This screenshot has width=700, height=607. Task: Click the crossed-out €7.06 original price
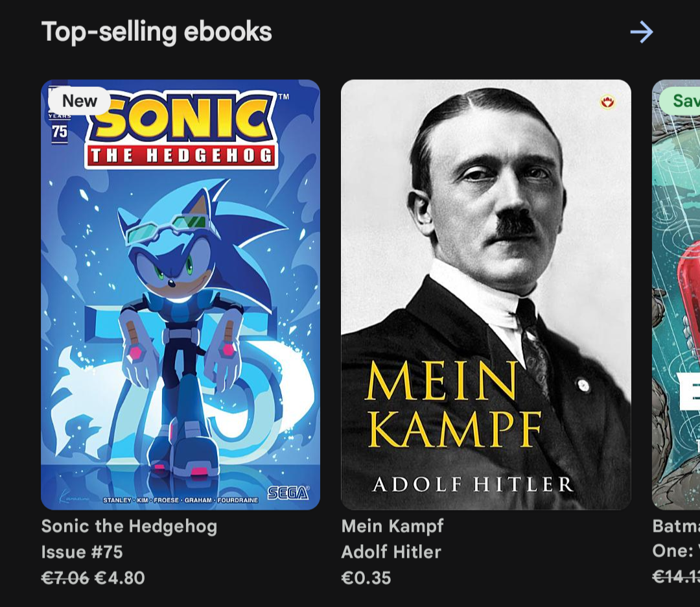(x=65, y=578)
